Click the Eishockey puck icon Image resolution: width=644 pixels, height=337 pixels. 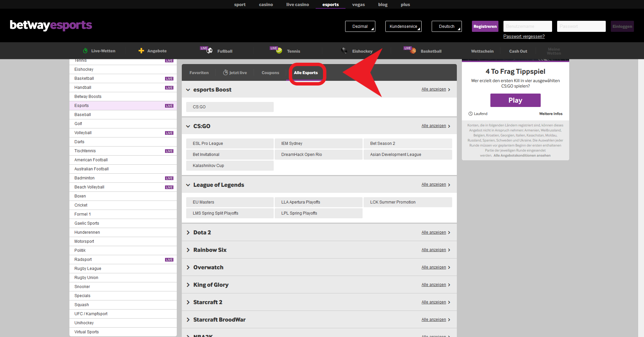point(344,51)
